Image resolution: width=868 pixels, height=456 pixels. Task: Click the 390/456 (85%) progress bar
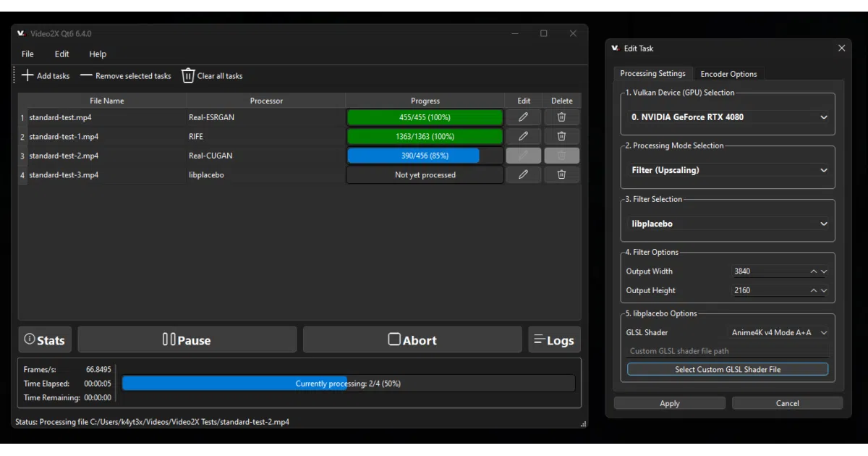[425, 156]
